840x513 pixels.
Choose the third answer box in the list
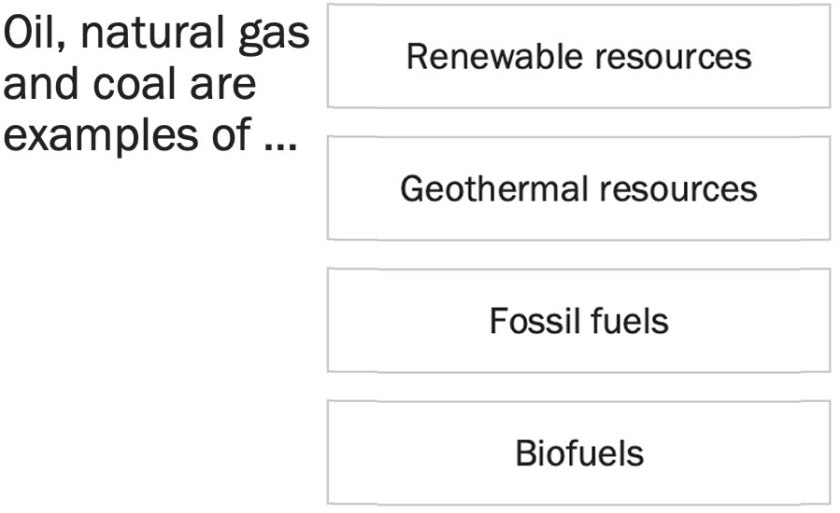point(578,321)
